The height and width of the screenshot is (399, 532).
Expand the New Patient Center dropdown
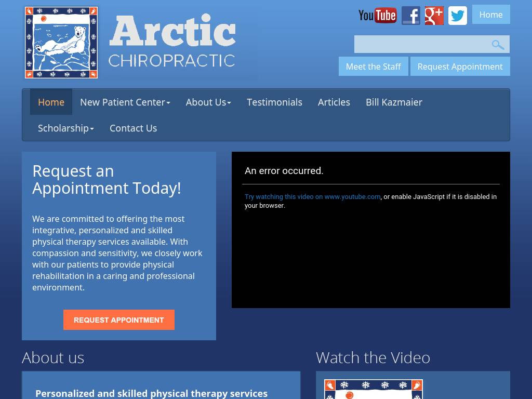point(125,102)
